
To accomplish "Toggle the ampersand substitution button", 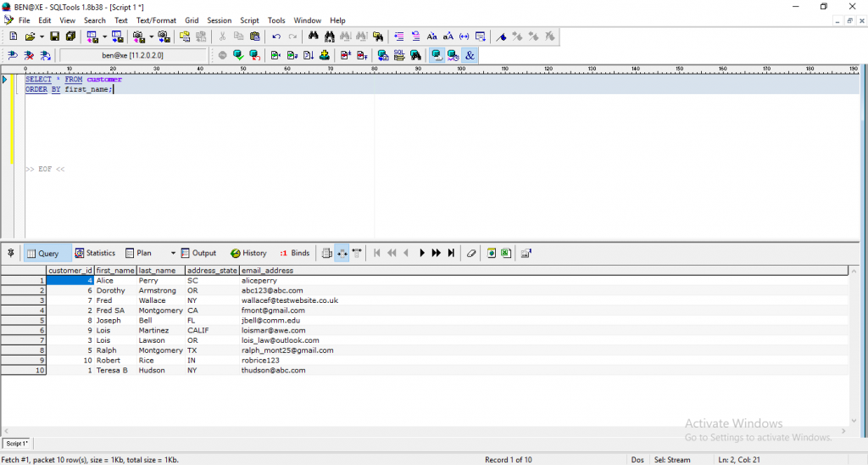I will pos(470,55).
